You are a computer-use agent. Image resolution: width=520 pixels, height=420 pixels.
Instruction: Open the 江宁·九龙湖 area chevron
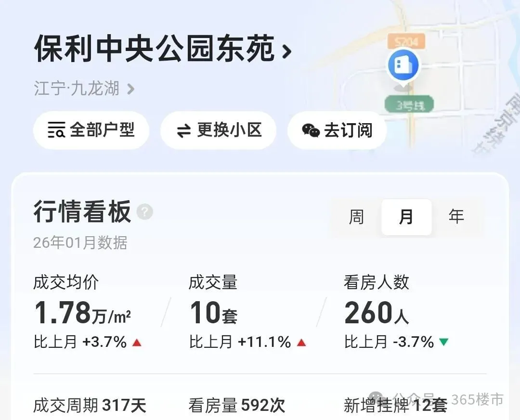click(131, 89)
